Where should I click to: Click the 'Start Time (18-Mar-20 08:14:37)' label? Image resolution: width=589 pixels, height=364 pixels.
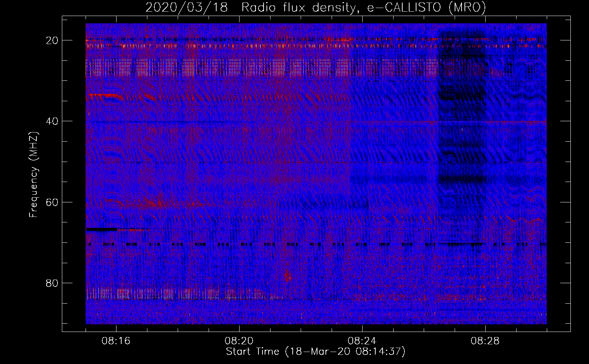pos(316,352)
